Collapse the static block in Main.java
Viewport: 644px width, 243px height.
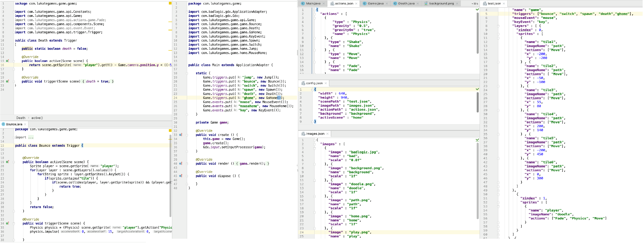pyautogui.click(x=187, y=73)
